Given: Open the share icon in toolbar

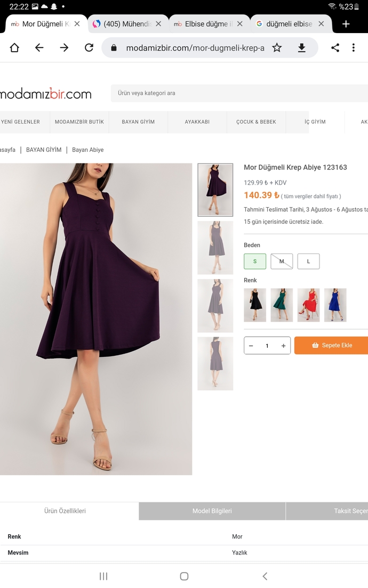Looking at the screenshot, I should click(x=335, y=47).
